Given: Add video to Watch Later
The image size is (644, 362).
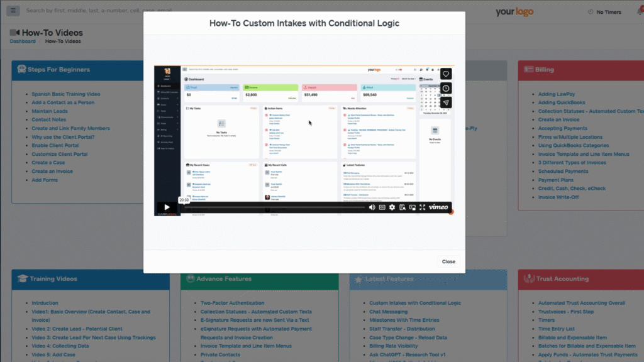Looking at the screenshot, I should pyautogui.click(x=445, y=88).
